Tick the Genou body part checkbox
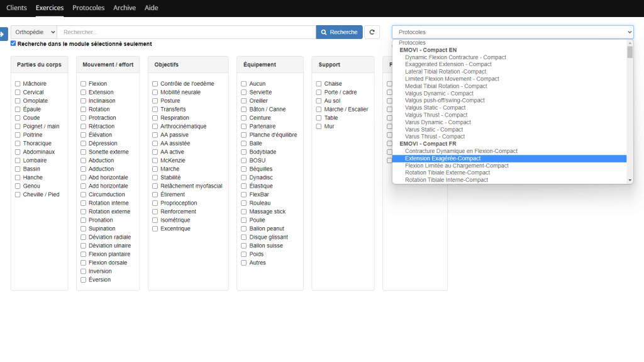 [18, 186]
